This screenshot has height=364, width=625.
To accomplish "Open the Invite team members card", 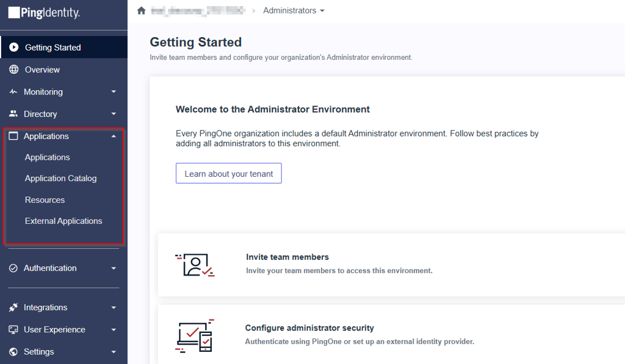I will click(391, 265).
